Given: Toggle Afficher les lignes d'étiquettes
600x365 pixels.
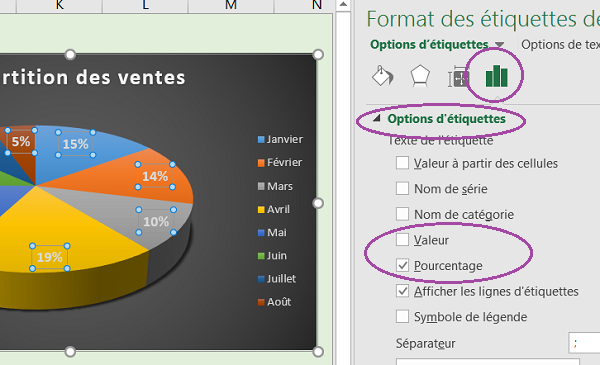Looking at the screenshot, I should [x=402, y=291].
